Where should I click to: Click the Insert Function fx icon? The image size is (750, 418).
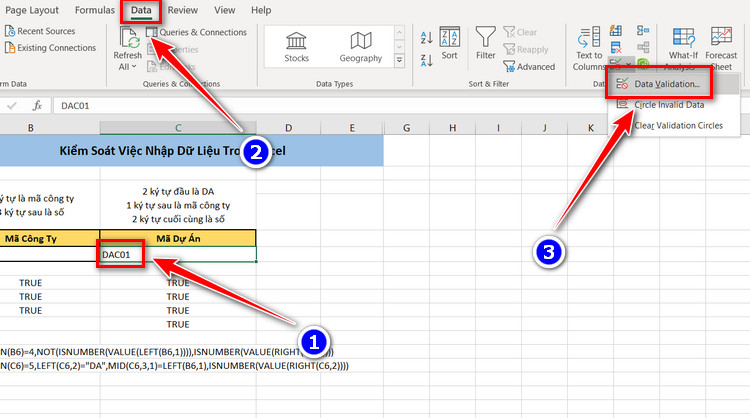37,106
